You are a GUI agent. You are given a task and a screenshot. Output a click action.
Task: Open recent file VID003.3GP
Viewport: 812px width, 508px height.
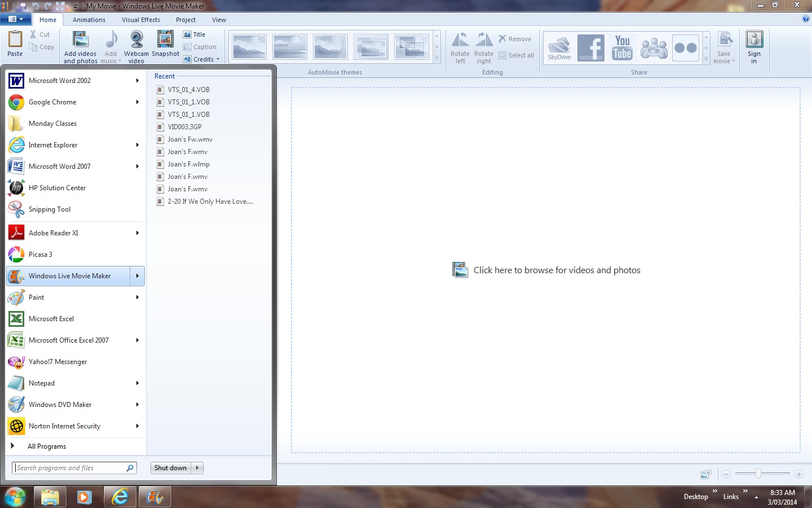(x=184, y=127)
